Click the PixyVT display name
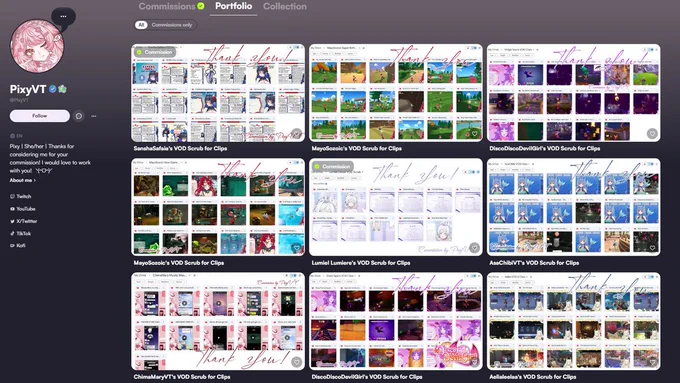 tap(28, 89)
